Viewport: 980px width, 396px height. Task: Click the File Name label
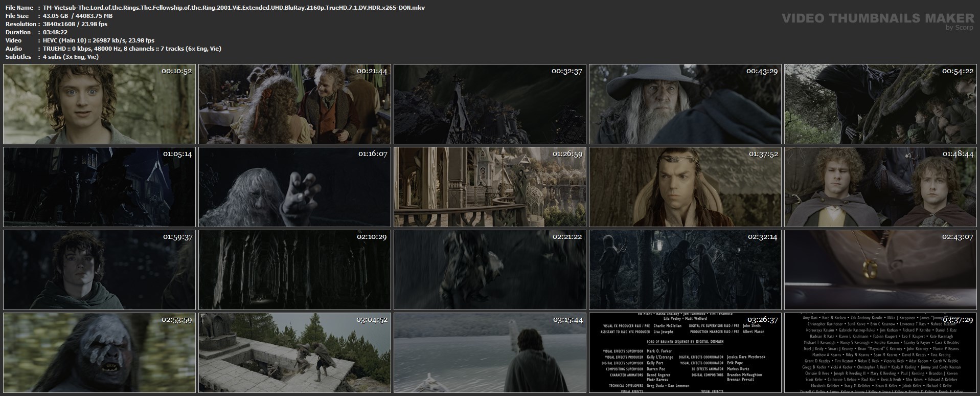pyautogui.click(x=19, y=8)
